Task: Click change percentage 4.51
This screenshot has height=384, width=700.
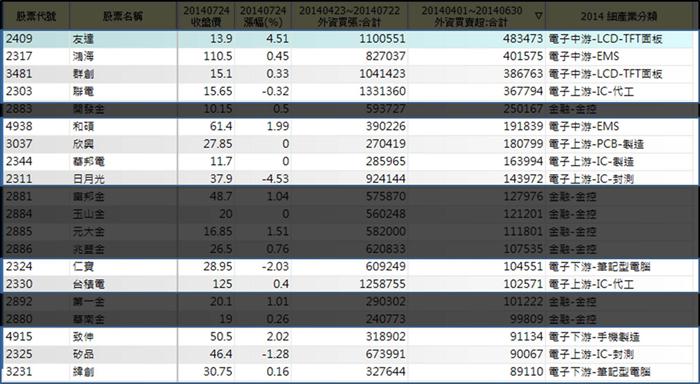Action: [277, 39]
